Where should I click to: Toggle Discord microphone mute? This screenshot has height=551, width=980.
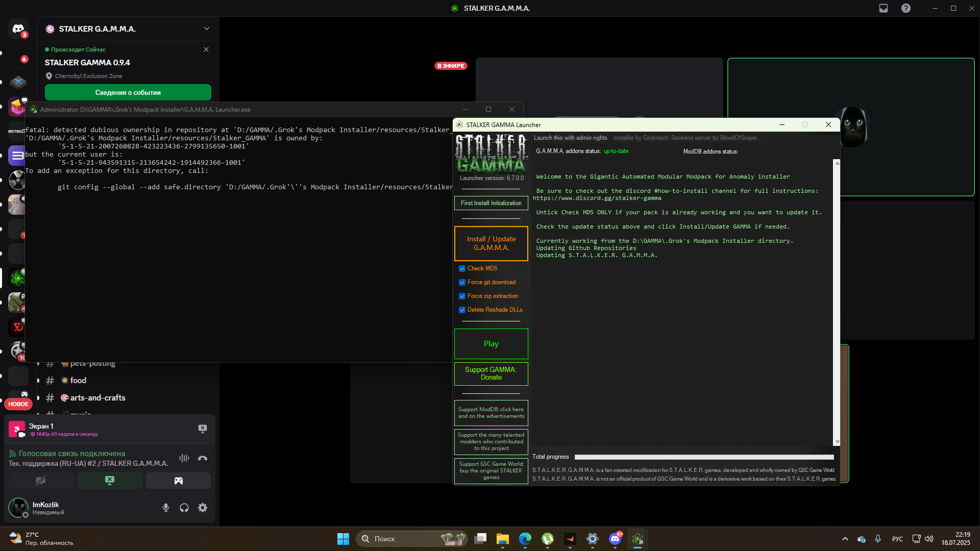166,508
